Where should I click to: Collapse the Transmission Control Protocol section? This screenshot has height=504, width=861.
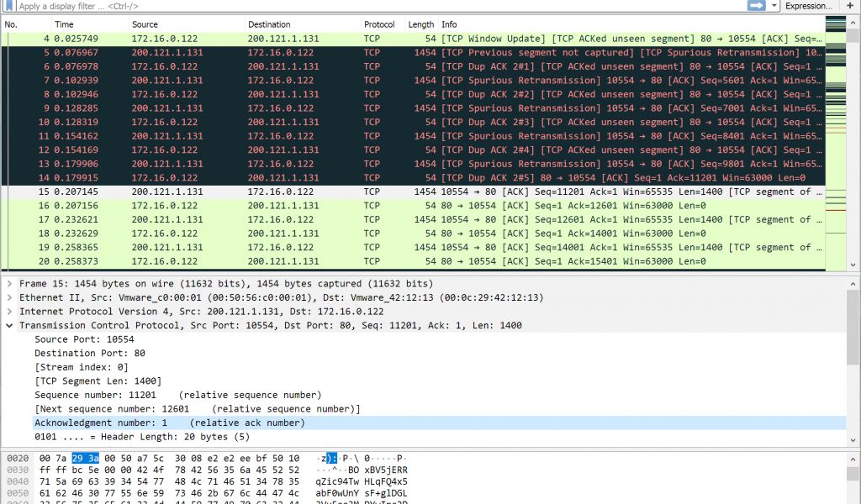coord(9,325)
